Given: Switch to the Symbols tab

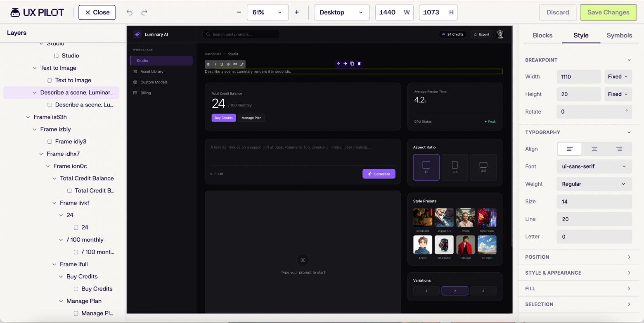Looking at the screenshot, I should (619, 36).
